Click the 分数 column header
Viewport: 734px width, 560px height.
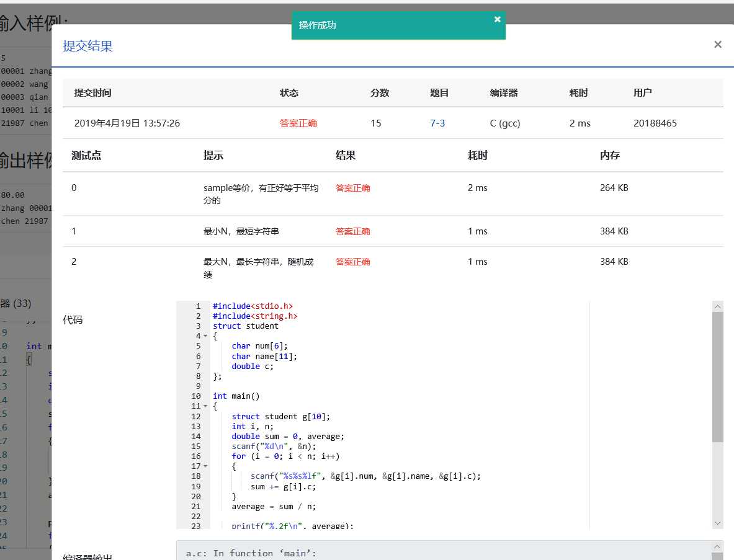point(380,92)
